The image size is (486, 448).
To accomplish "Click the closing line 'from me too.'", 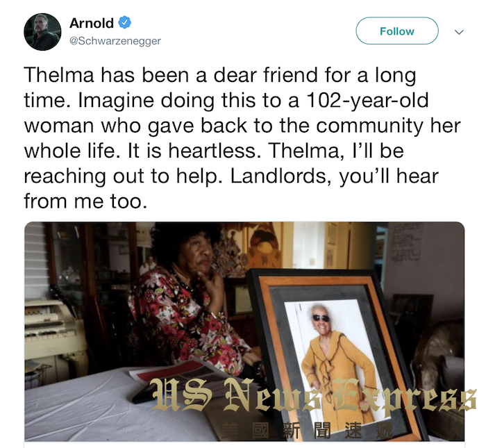I will [85, 201].
